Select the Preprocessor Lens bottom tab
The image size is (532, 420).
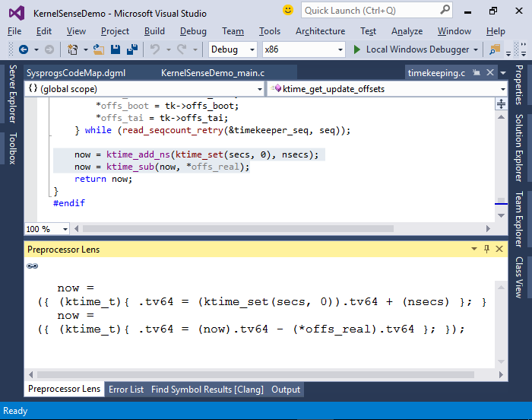tap(64, 389)
